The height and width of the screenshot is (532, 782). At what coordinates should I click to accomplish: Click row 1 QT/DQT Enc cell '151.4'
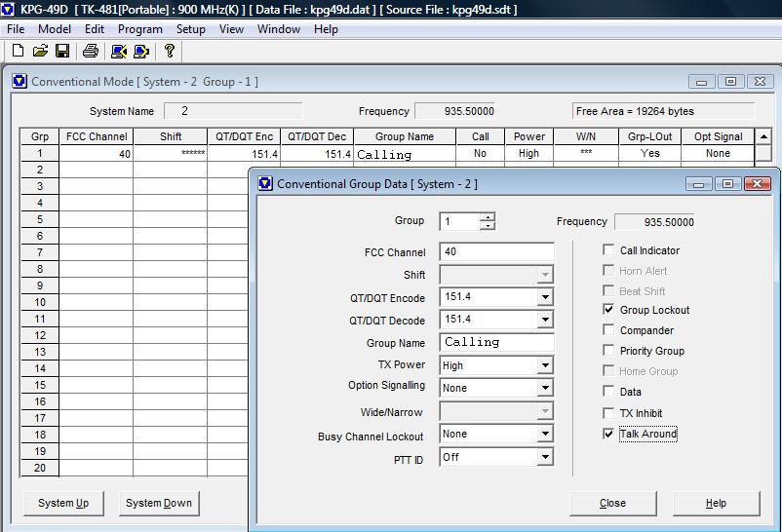tap(244, 154)
